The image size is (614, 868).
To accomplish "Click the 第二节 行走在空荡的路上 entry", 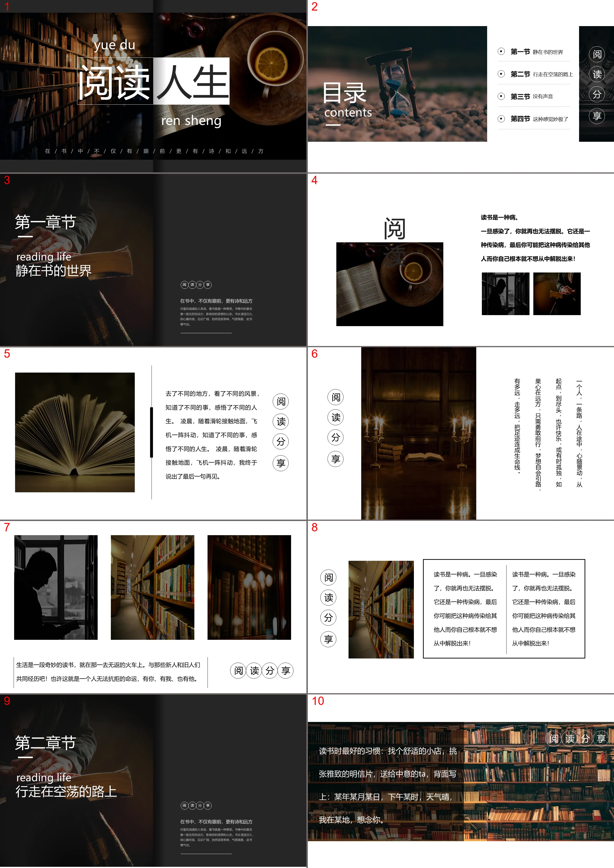I will [542, 74].
